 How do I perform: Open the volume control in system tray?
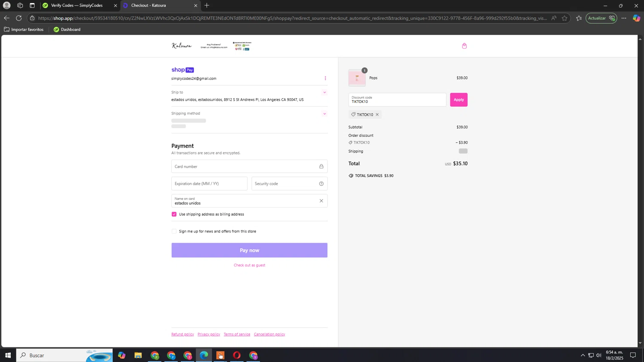(x=598, y=355)
